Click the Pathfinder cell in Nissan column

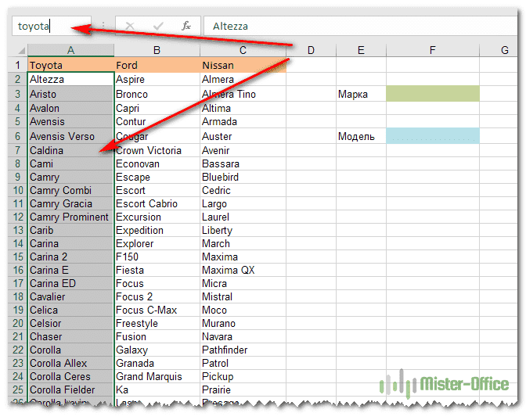pyautogui.click(x=243, y=350)
